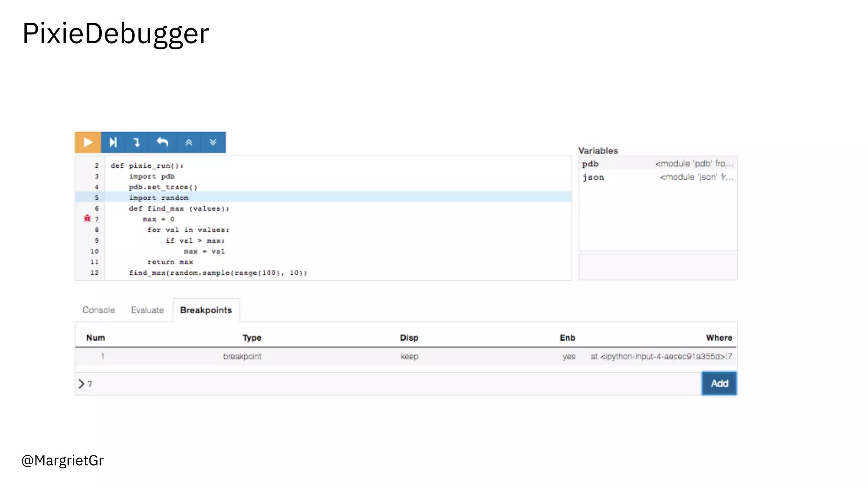Click the Return (curved back arrow) icon
Viewport: 868px width, 488px height.
pos(162,142)
